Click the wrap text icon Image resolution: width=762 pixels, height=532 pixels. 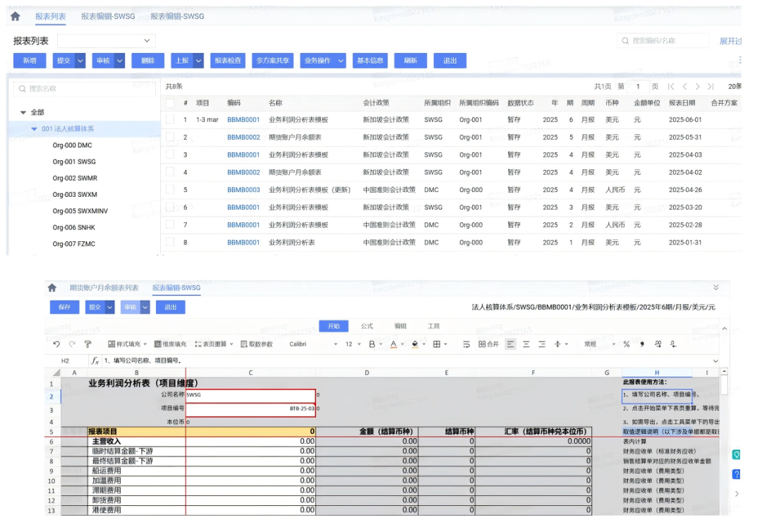point(466,344)
